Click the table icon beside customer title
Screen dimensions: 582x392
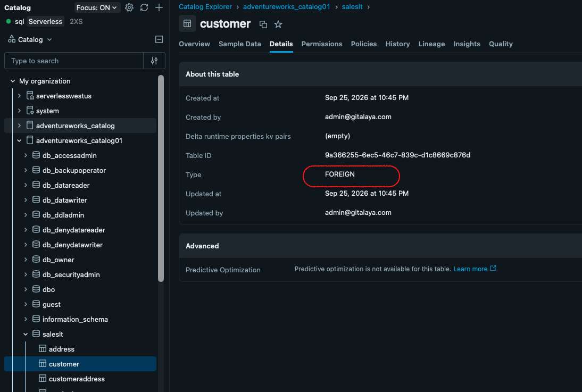coord(187,24)
